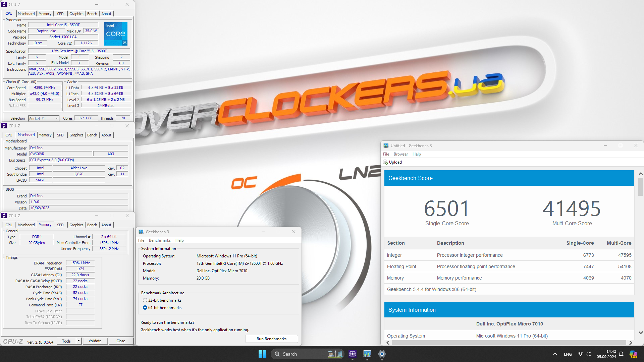
Task: Click the search magnifier icon in taskbar
Action: point(277,354)
